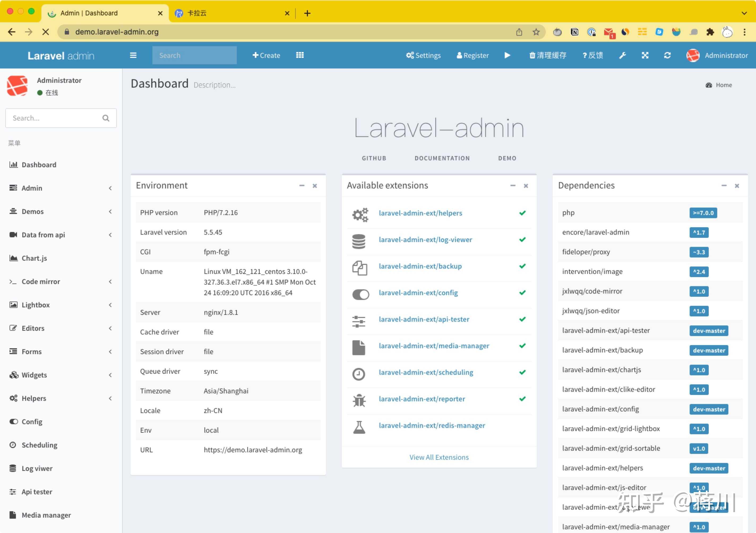
Task: Click the hamburger sidebar toggle icon
Action: click(133, 55)
